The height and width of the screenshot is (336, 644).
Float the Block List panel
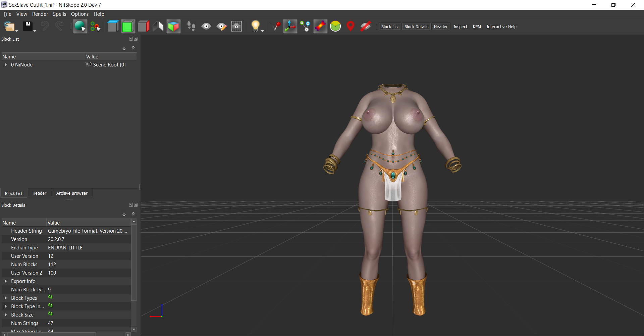tap(131, 39)
